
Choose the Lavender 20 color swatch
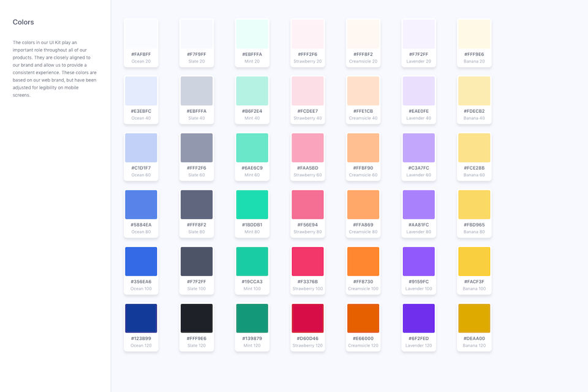pos(418,34)
